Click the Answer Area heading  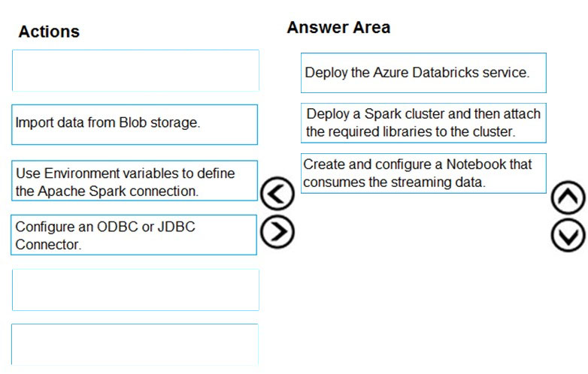pyautogui.click(x=338, y=27)
